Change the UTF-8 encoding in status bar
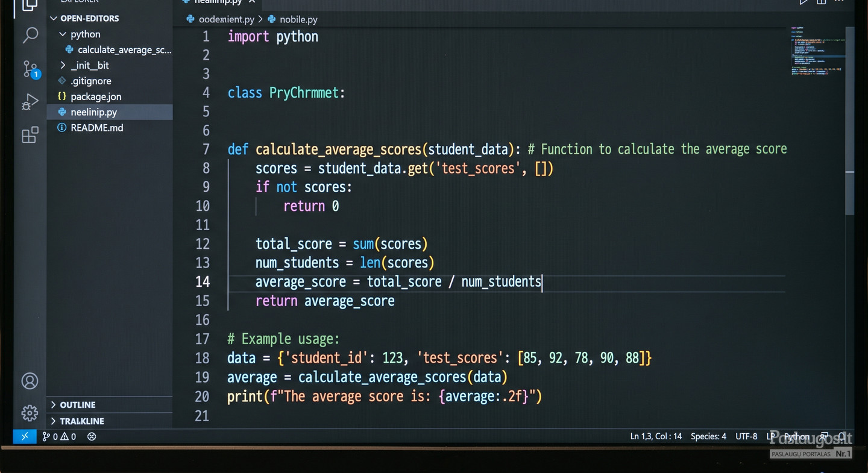 coord(746,436)
